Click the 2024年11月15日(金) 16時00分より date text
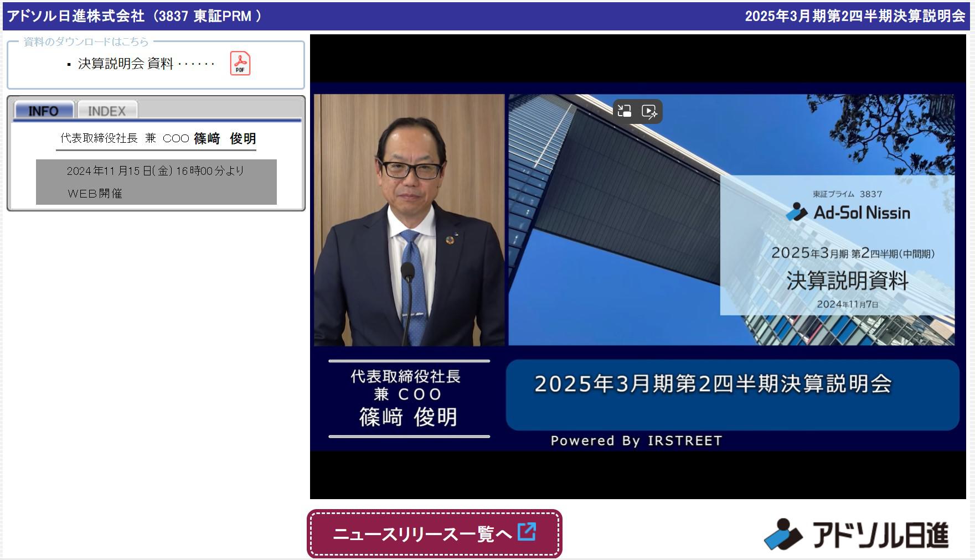Viewport: 975px width, 560px height. click(x=156, y=171)
